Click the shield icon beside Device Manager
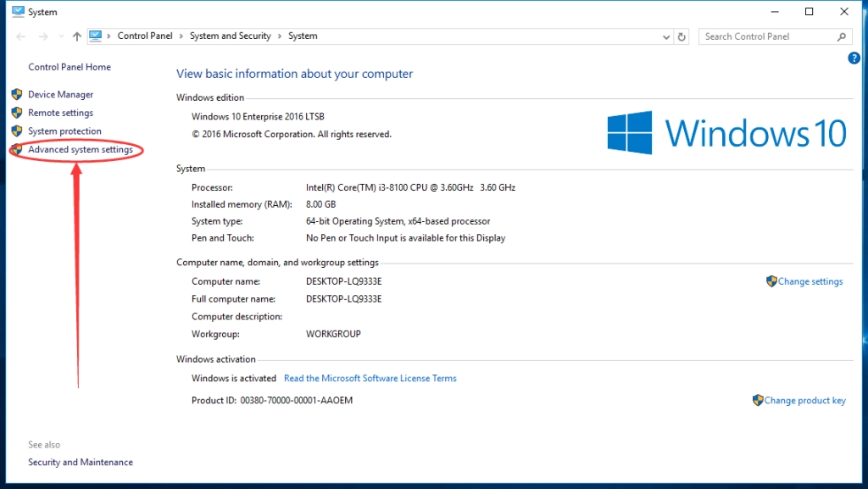Viewport: 868px width, 489px height. [x=17, y=94]
